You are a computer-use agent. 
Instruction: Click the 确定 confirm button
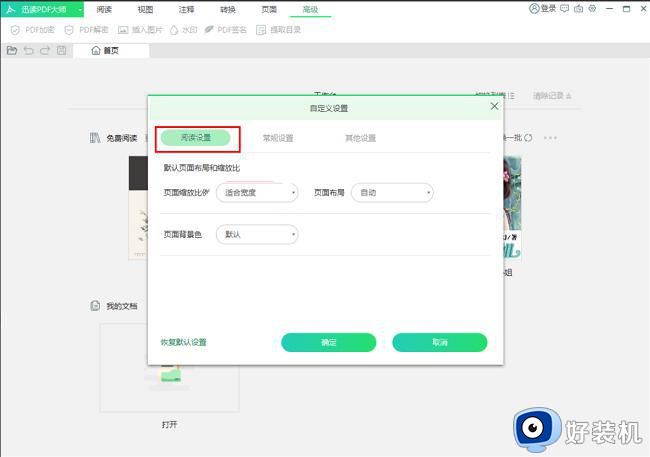pos(329,343)
